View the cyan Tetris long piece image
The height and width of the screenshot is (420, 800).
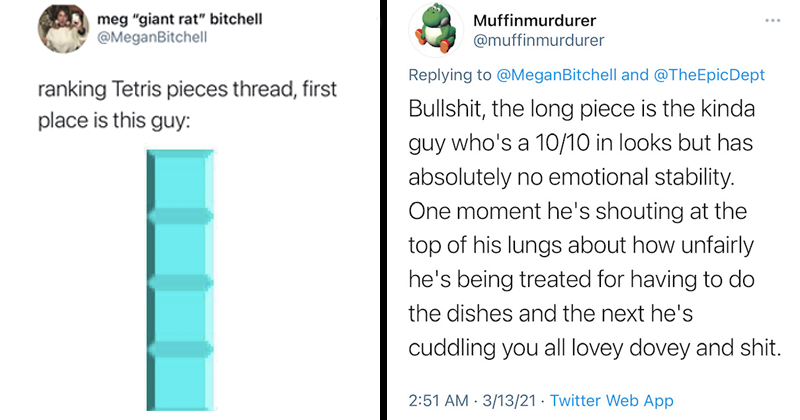pyautogui.click(x=181, y=280)
